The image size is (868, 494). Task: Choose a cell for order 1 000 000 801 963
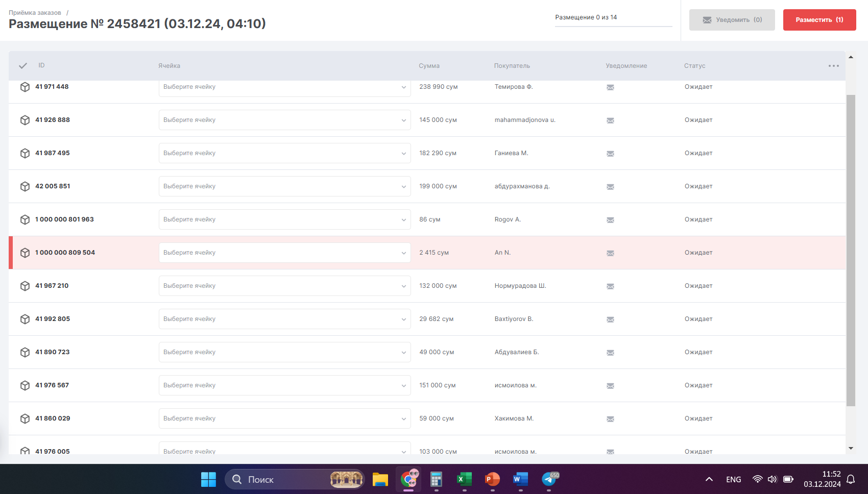(x=285, y=219)
